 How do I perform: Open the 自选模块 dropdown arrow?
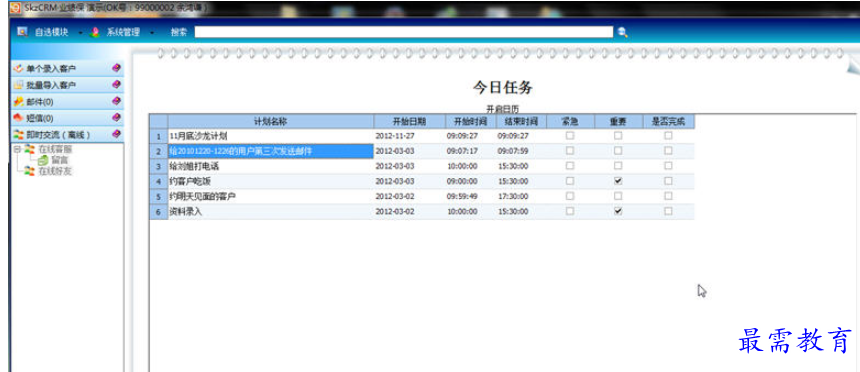point(80,33)
